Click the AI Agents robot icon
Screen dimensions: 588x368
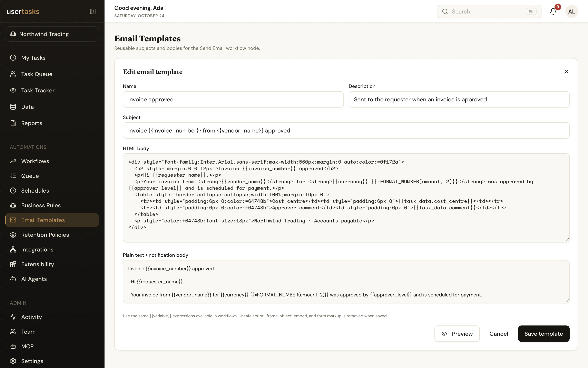click(13, 279)
